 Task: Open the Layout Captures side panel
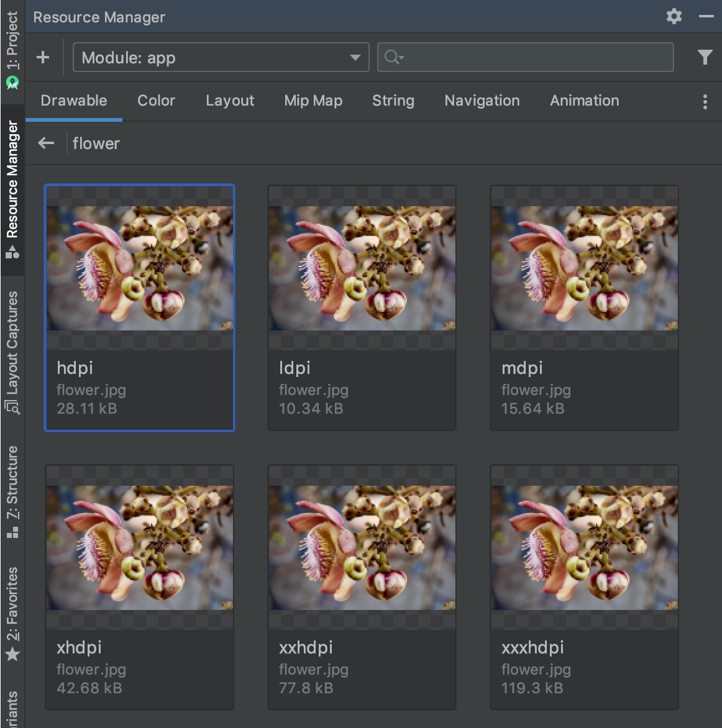(12, 351)
